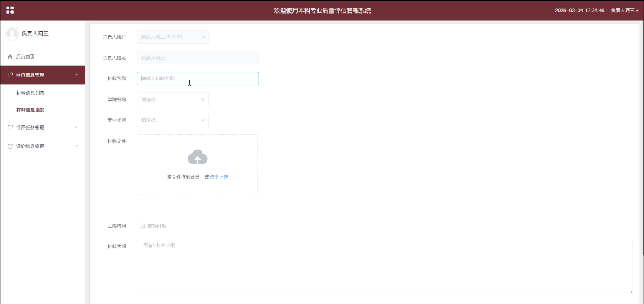Open 后台首页 in the sidebar
Viewport: 644px width, 304px height.
click(x=43, y=57)
